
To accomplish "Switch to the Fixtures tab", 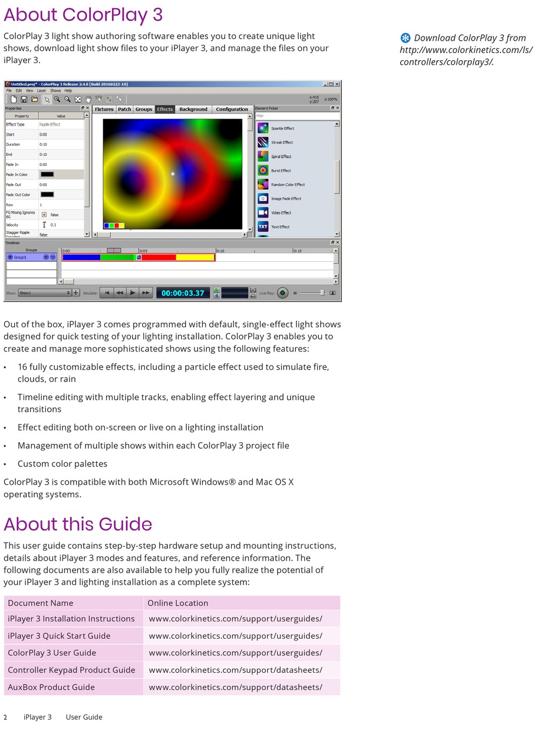I will click(104, 109).
